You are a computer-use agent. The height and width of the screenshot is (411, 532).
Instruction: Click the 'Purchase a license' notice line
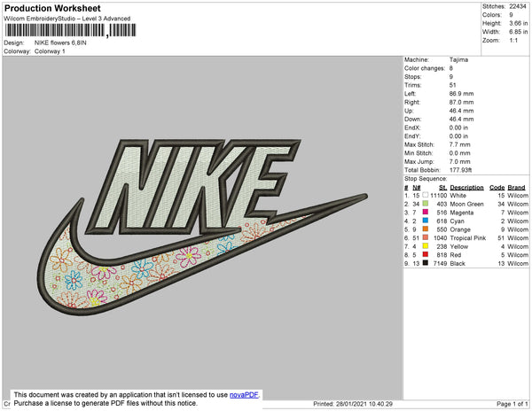pos(106,403)
